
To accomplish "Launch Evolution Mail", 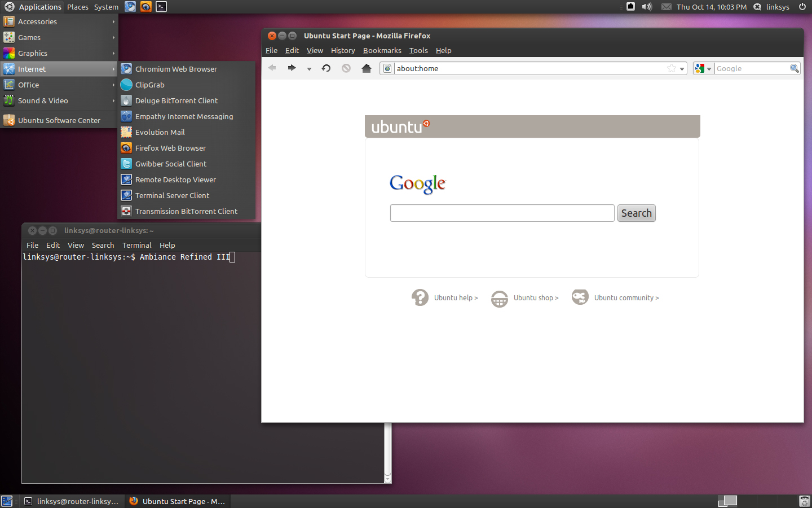I will coord(186,132).
